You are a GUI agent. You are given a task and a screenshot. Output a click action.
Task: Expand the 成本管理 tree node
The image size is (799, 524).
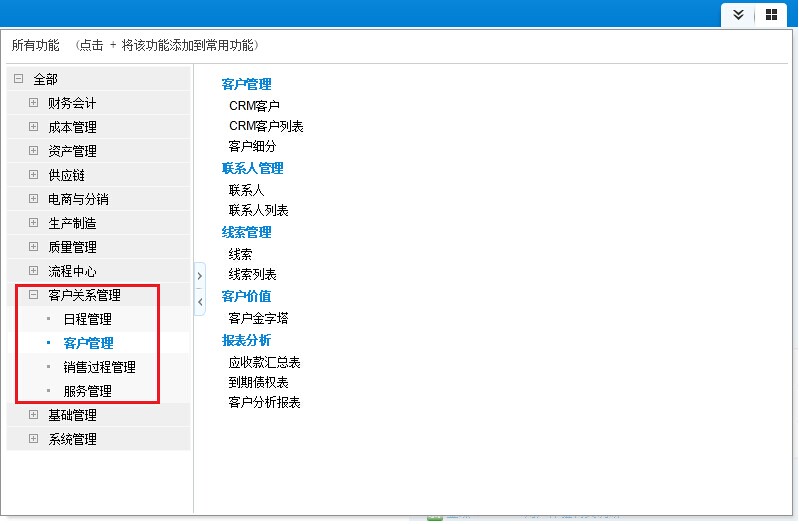click(34, 126)
